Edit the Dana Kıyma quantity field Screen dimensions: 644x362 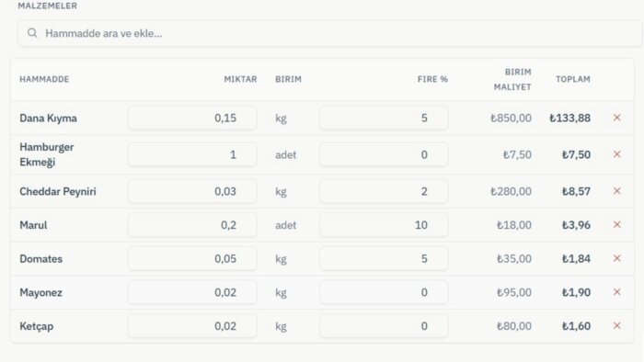[x=192, y=119]
